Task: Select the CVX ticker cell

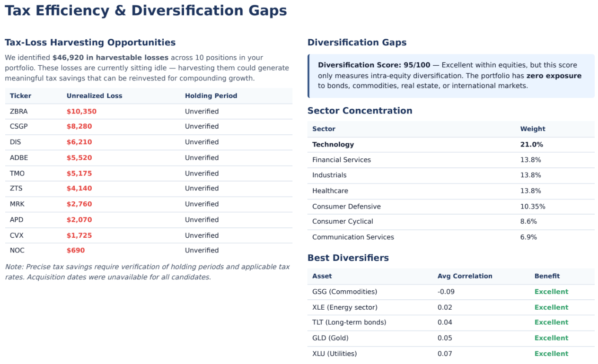Action: pyautogui.click(x=17, y=235)
